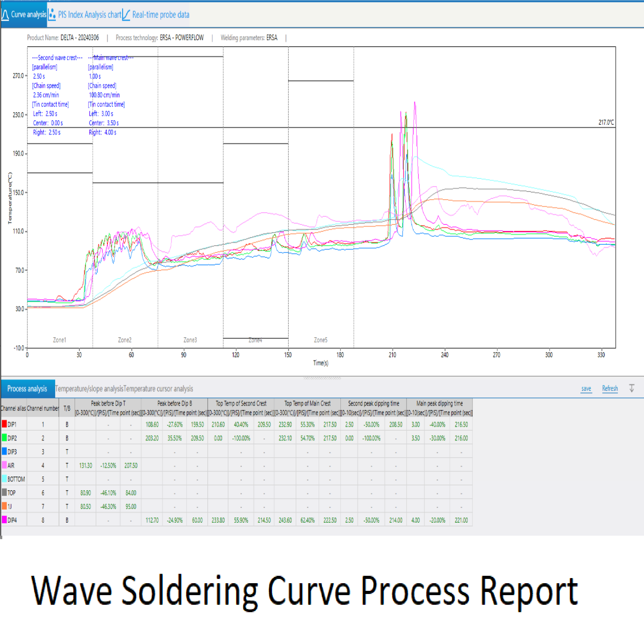This screenshot has width=644, height=644.
Task: Click the PIS Index Analysis chart icon
Action: click(x=52, y=15)
